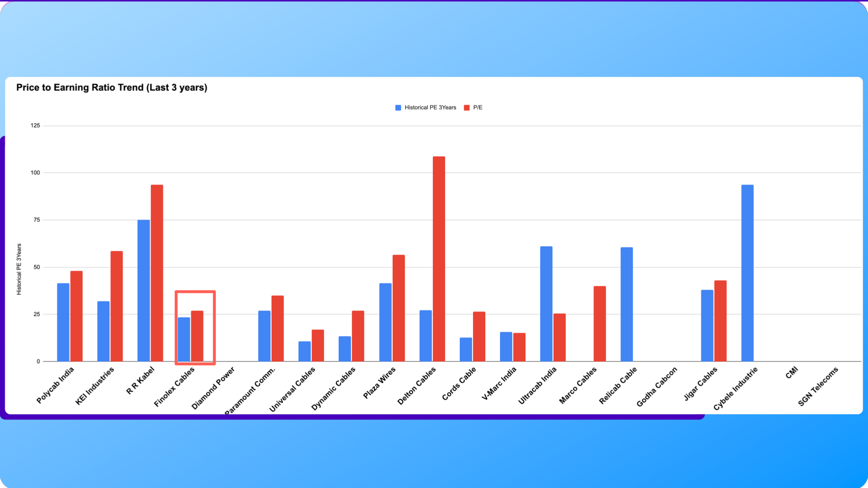
Task: Select the Plaza Wires axis label
Action: click(x=379, y=383)
